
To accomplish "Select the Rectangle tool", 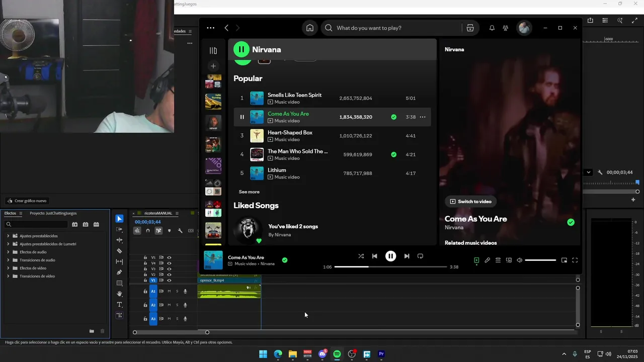I will click(x=119, y=283).
